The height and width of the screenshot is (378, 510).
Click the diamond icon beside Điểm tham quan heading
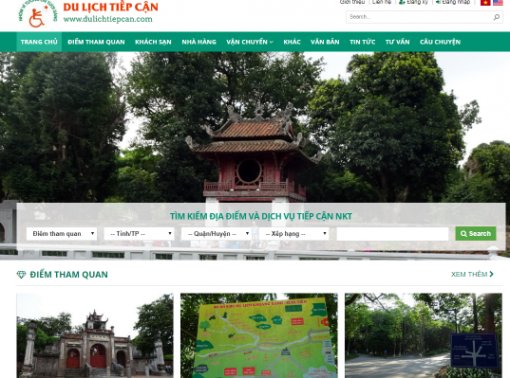point(21,275)
